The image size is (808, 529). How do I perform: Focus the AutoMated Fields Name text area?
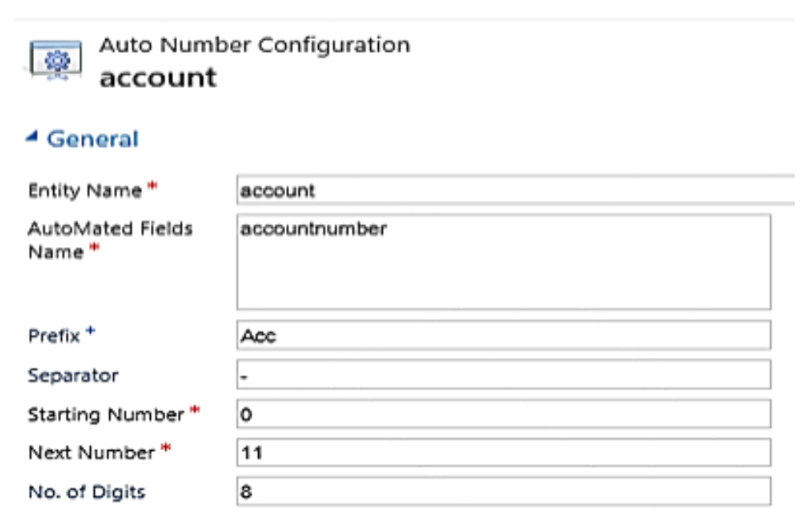coord(503,262)
